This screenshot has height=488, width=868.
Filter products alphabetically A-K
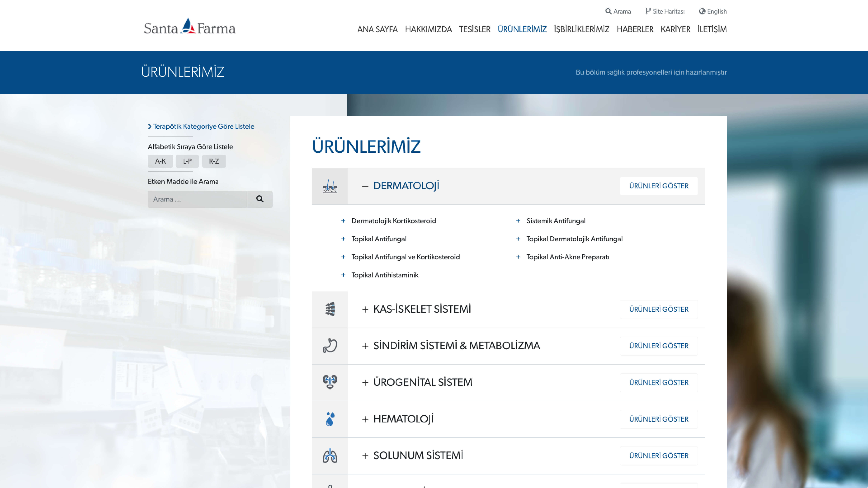160,161
